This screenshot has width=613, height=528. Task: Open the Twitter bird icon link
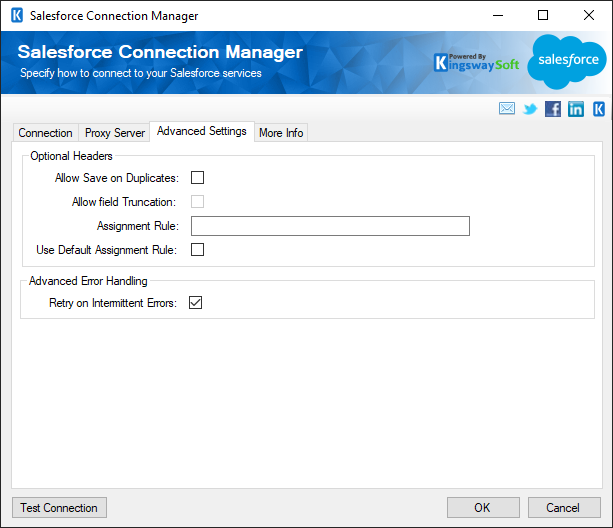[530, 109]
